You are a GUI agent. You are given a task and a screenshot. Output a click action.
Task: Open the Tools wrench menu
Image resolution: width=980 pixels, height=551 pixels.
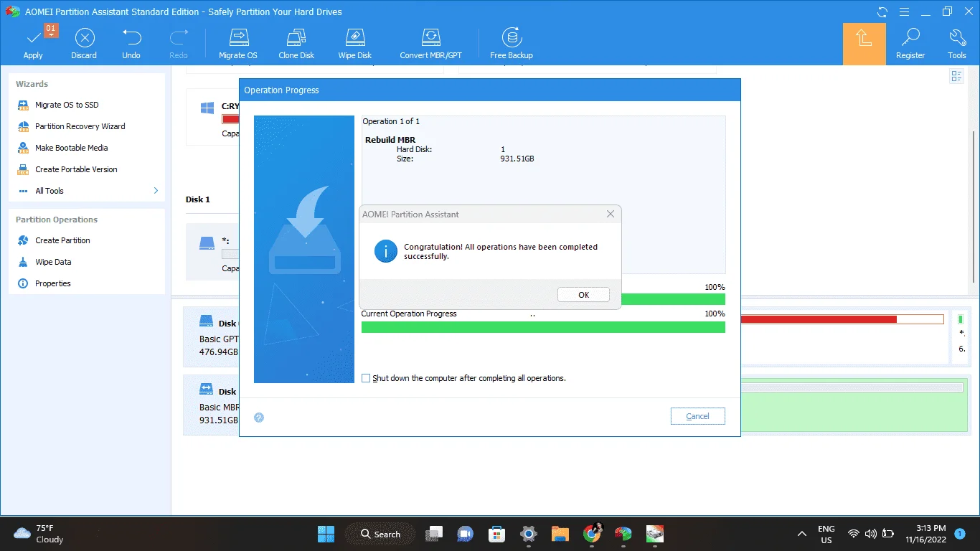(x=957, y=44)
